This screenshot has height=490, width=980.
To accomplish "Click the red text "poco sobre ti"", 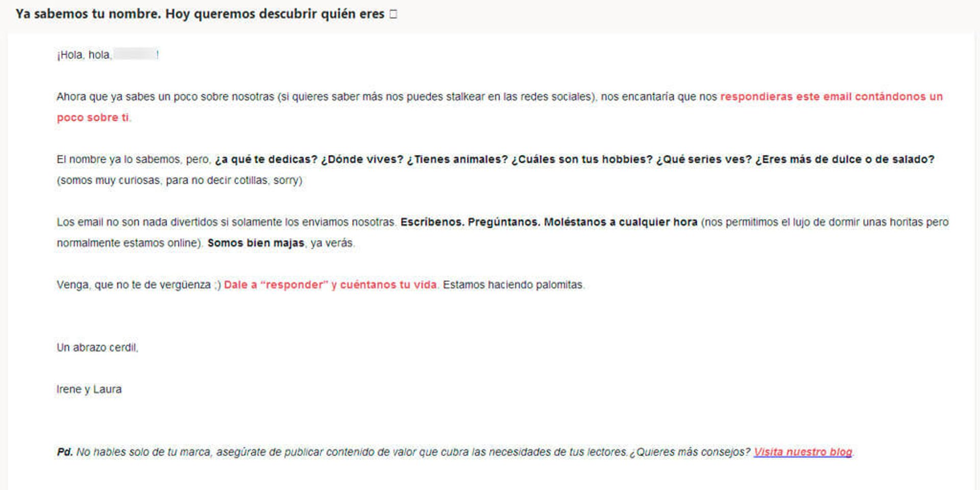I will click(x=92, y=118).
